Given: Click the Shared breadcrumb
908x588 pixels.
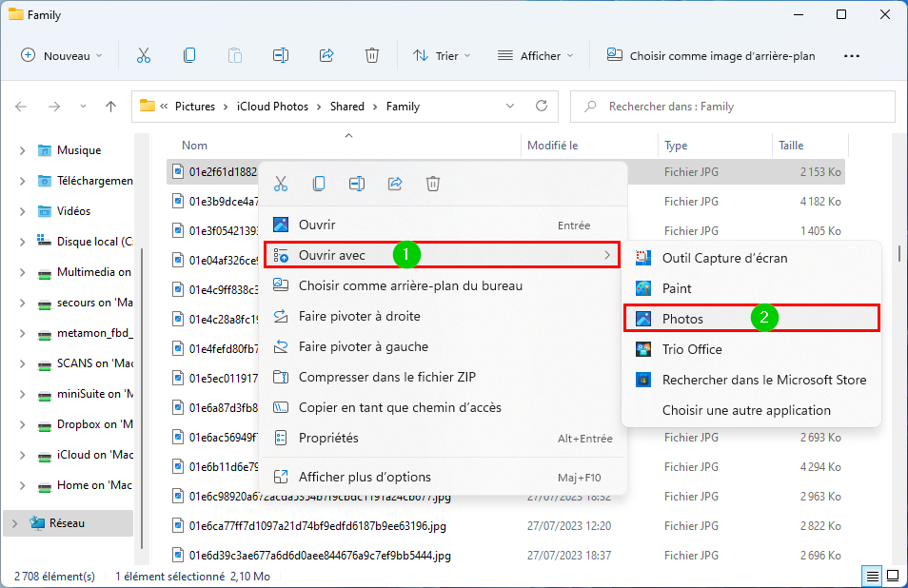Looking at the screenshot, I should (x=346, y=107).
